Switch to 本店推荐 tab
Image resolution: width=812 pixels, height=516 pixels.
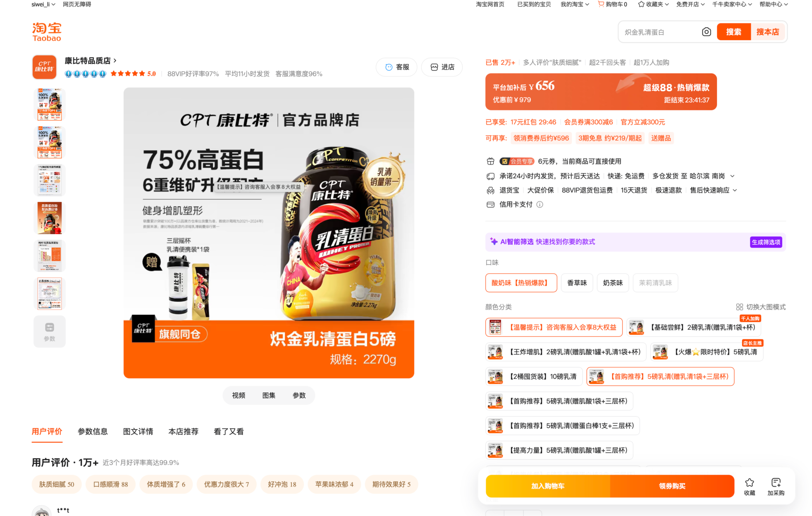tap(184, 431)
